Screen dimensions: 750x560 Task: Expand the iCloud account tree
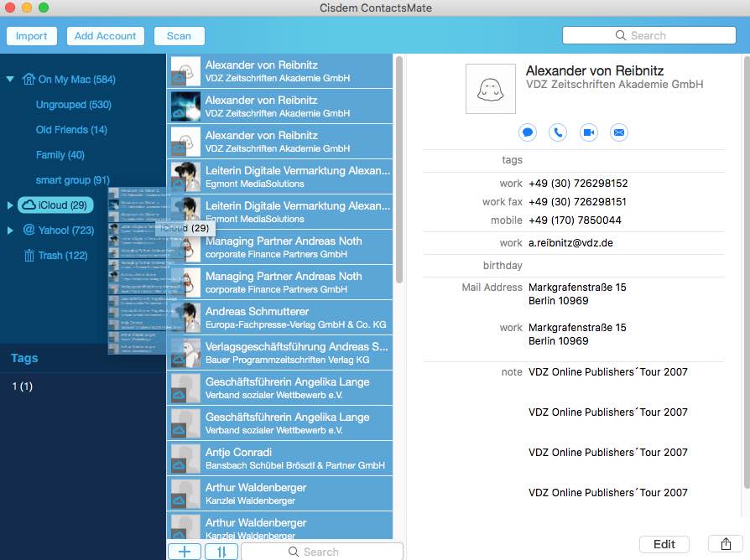click(x=10, y=205)
